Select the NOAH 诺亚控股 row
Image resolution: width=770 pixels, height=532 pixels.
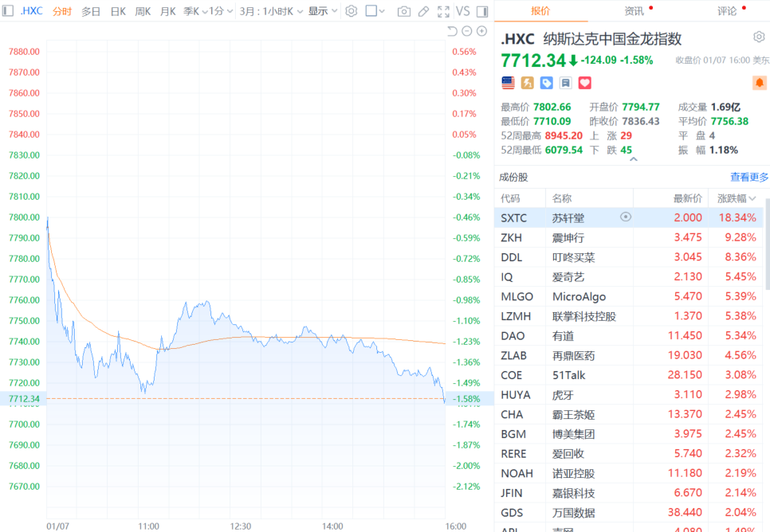(x=629, y=473)
